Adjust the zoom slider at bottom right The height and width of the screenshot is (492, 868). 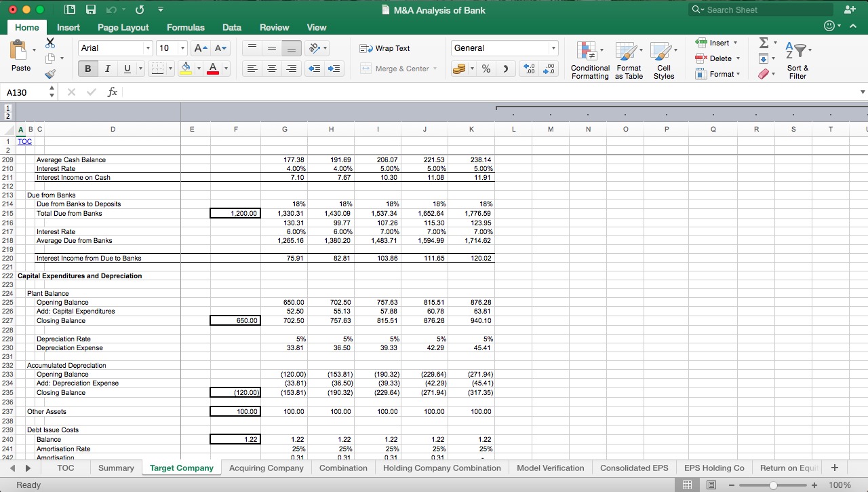coord(773,485)
